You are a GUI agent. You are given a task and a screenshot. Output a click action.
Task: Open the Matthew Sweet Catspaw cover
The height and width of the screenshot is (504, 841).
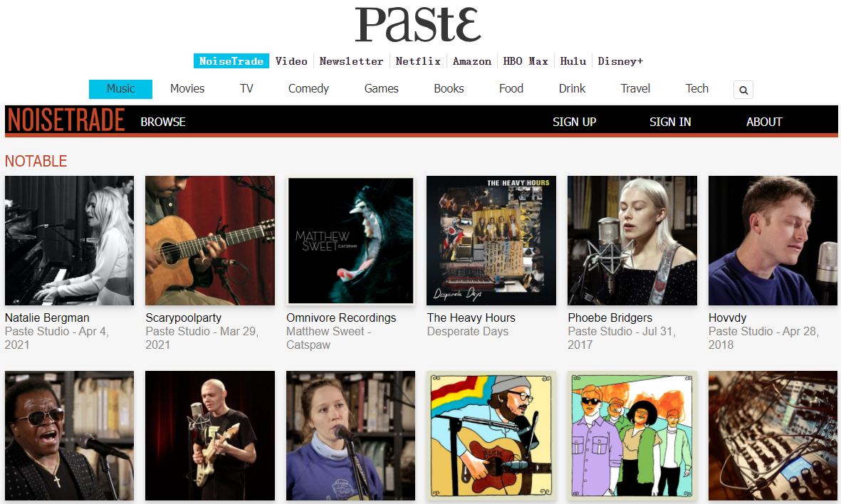point(351,241)
